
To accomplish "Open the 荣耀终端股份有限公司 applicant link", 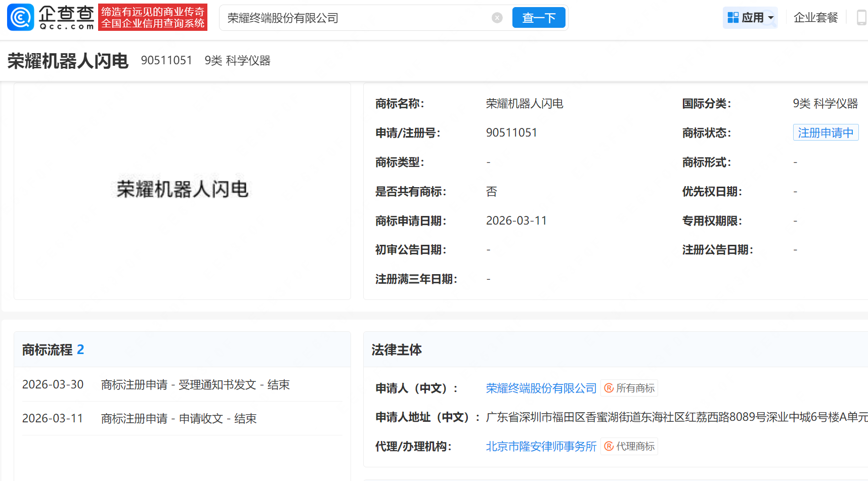I will [x=541, y=388].
